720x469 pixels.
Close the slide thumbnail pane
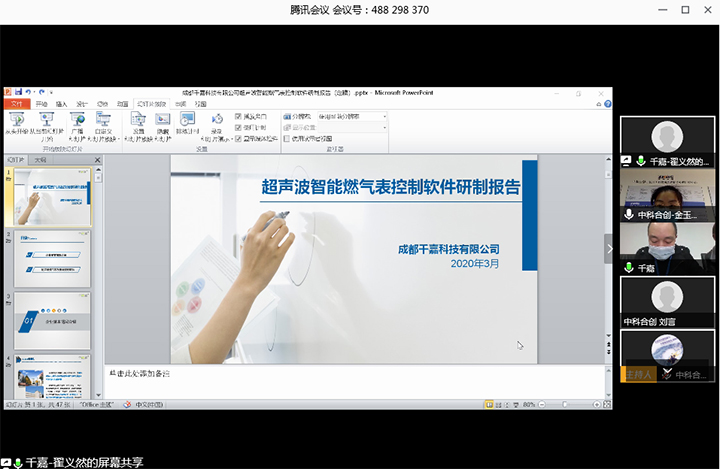point(98,159)
